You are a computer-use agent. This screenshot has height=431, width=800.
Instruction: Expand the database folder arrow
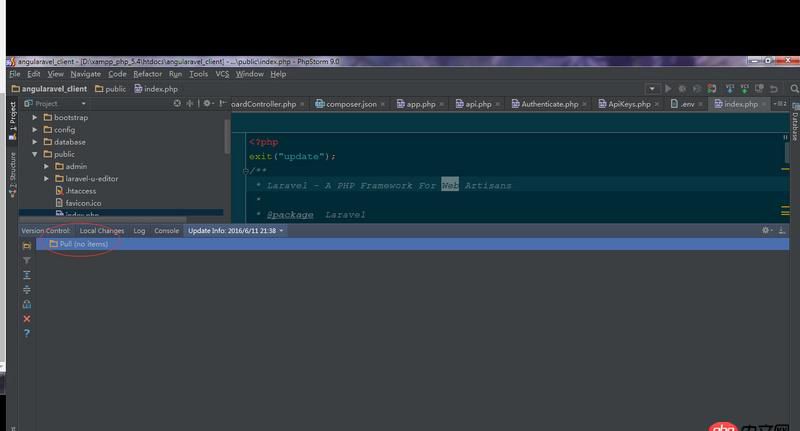(x=35, y=142)
